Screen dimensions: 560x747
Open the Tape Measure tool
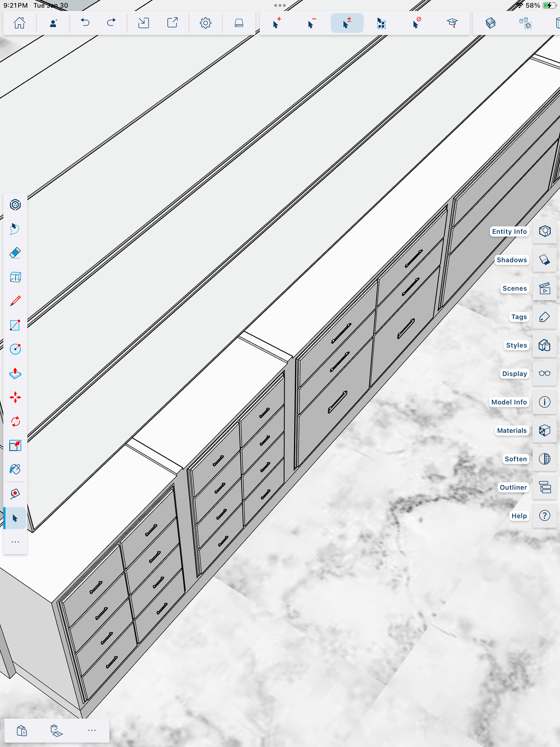tap(15, 494)
